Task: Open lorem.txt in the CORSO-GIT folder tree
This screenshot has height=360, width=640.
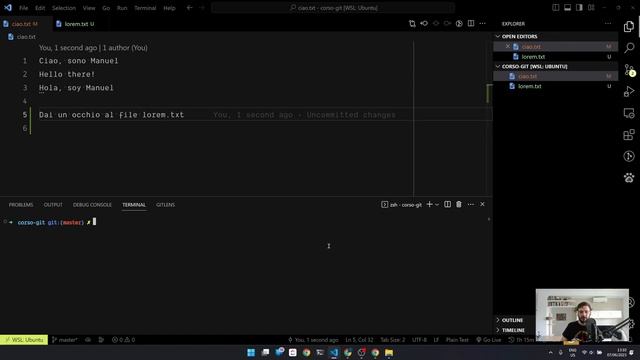Action: click(x=556, y=86)
